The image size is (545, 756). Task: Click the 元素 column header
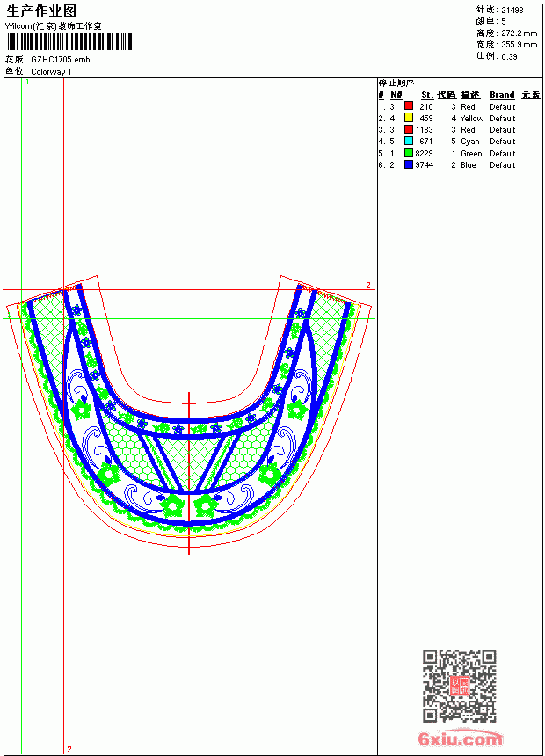click(531, 95)
